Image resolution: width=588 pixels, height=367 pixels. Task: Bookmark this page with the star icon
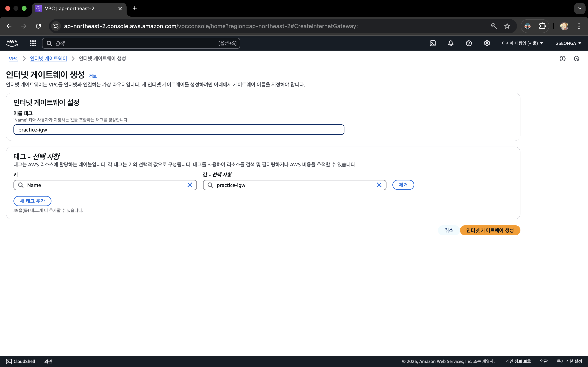507,26
